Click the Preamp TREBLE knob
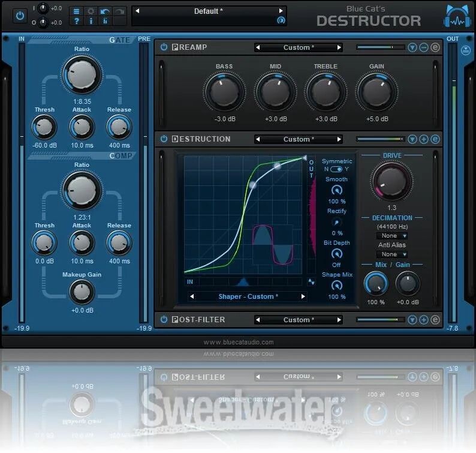 326,91
